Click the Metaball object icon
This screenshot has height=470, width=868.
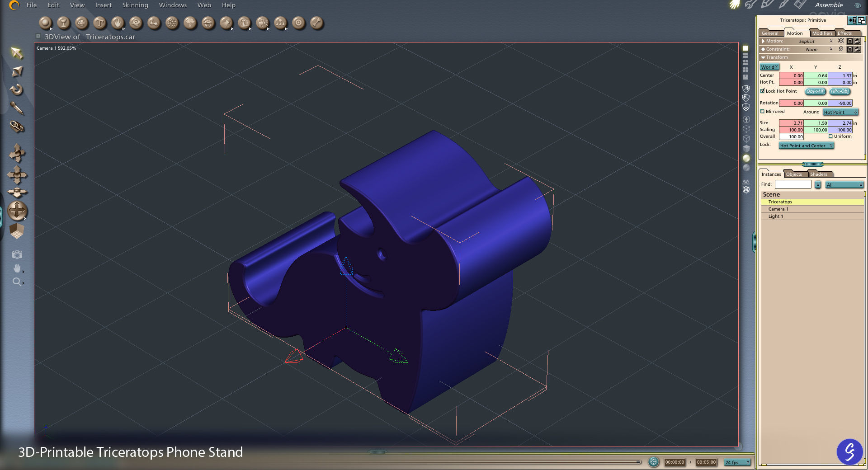[x=154, y=23]
